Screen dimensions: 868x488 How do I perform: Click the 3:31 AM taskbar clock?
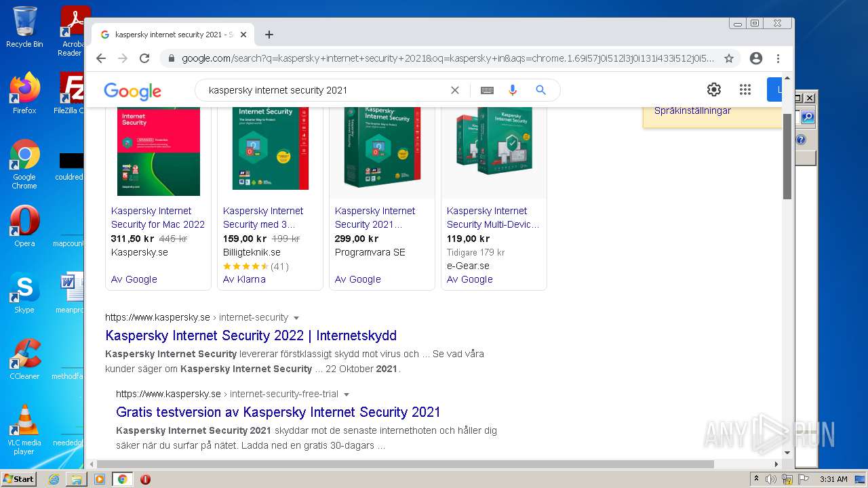point(833,479)
